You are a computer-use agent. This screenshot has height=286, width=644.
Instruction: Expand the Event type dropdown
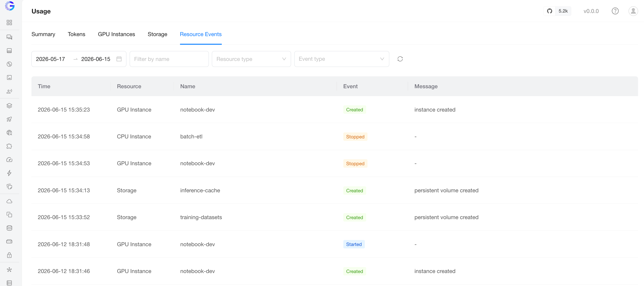[342, 59]
